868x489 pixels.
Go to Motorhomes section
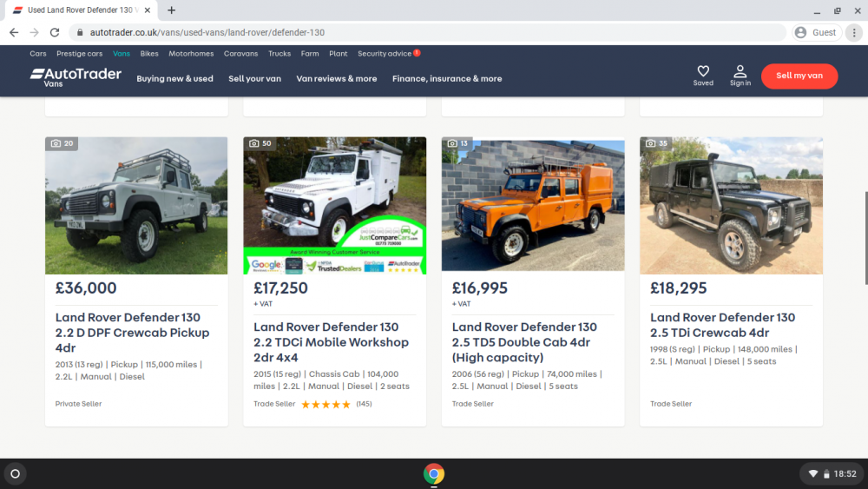tap(191, 54)
